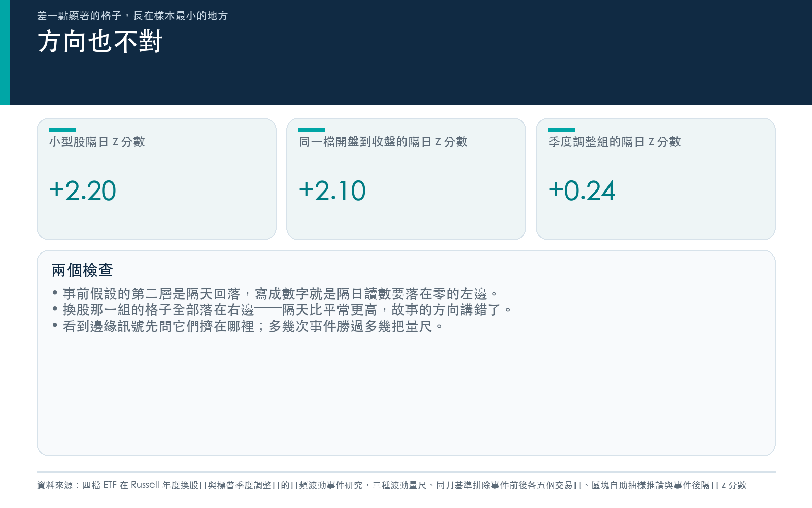Viewport: 812px width, 508px height.
Task: Click the bullet starting with 事前假設的第二層
Action: tap(276, 294)
